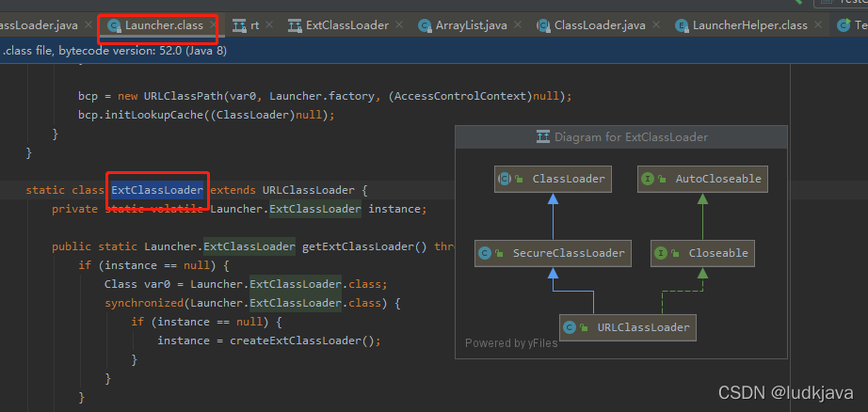Open the rt diagram tab
Image resolution: width=868 pixels, height=412 pixels.
point(254,25)
